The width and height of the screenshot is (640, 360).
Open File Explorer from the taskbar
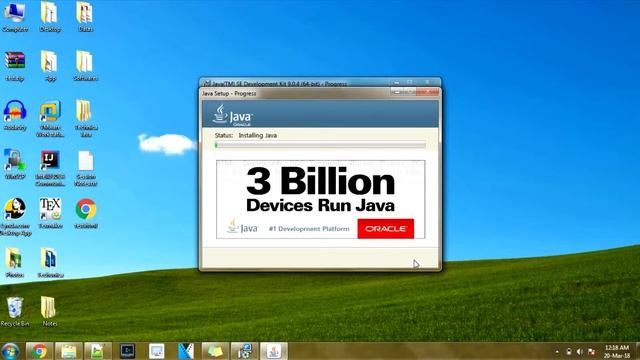68,351
